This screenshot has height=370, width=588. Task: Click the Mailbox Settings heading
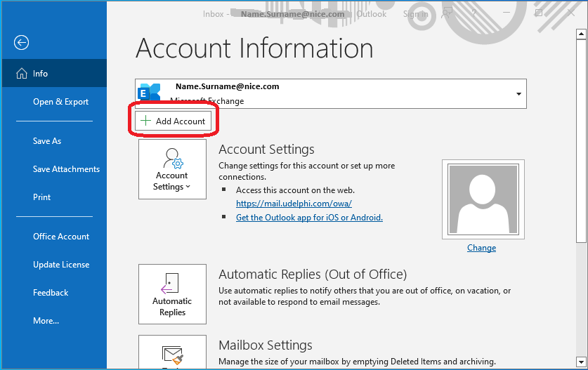(x=266, y=345)
